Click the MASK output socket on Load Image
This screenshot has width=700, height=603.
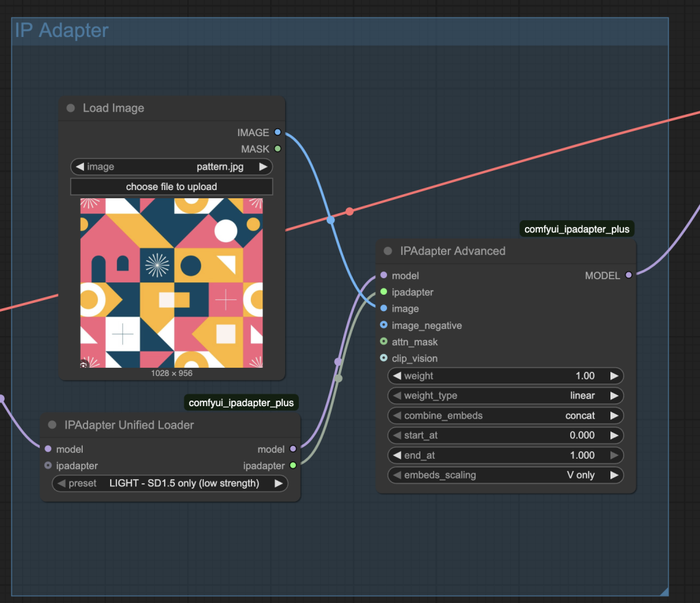coord(278,148)
